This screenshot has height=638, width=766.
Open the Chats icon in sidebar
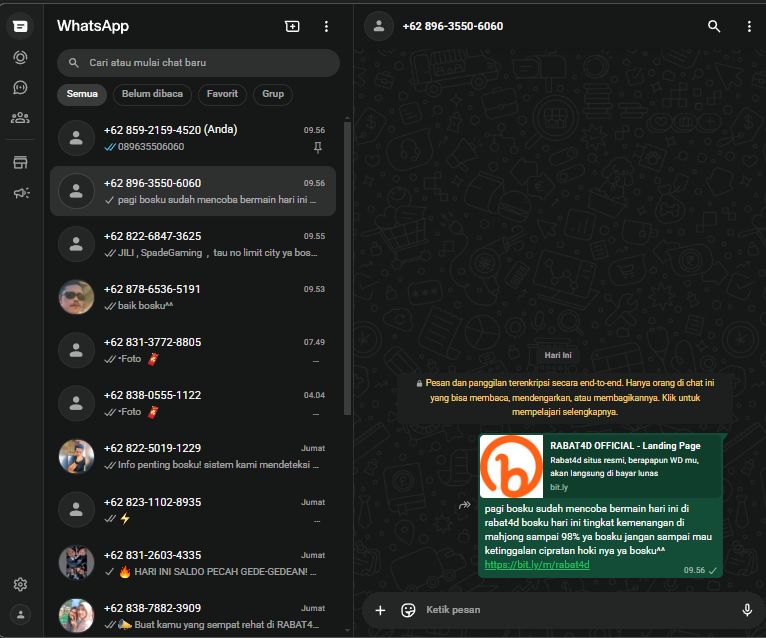(20, 26)
